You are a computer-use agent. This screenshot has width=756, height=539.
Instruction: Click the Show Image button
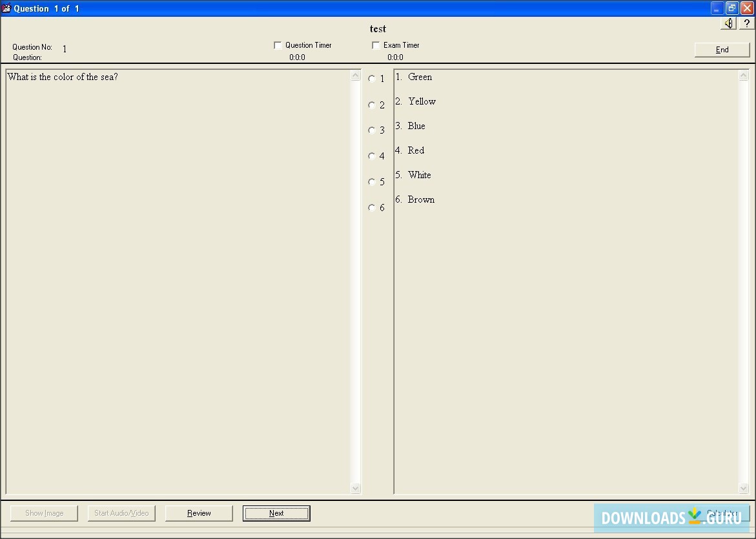(43, 513)
